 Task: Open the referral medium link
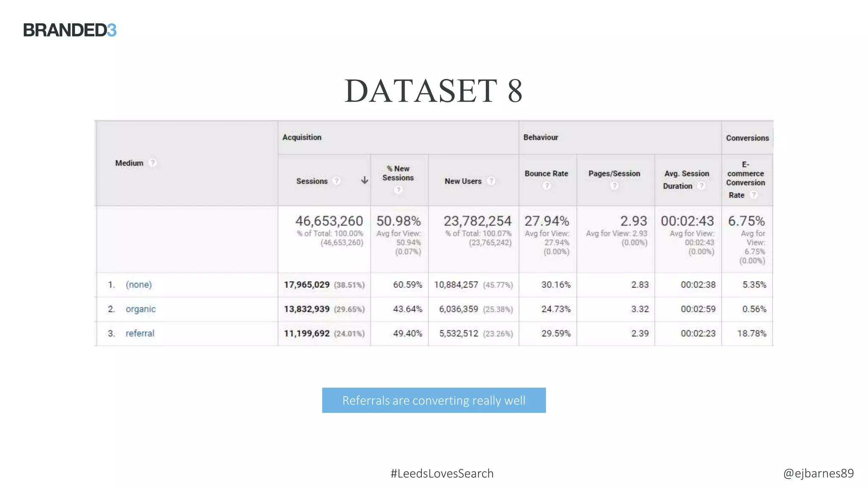[x=140, y=333]
